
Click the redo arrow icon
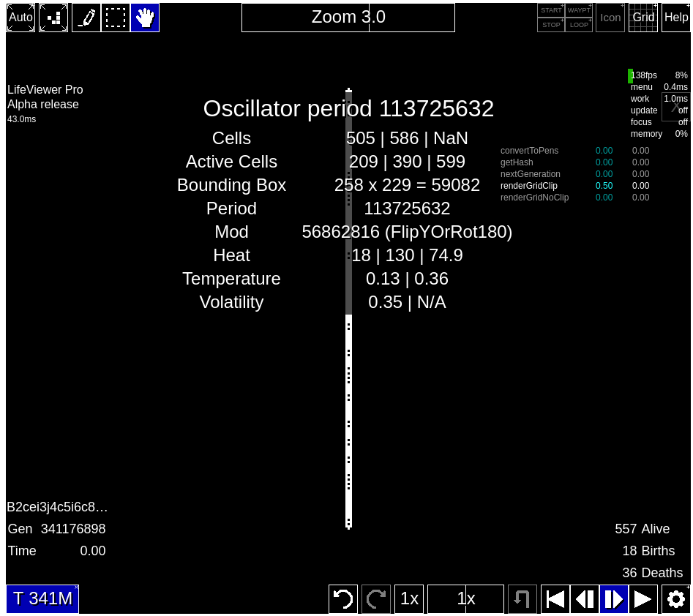point(376,599)
